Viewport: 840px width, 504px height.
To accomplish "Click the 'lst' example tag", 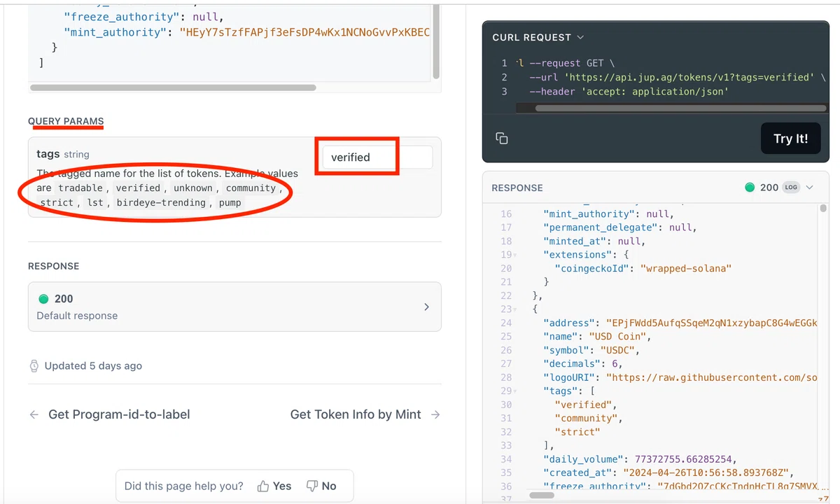I will [94, 202].
